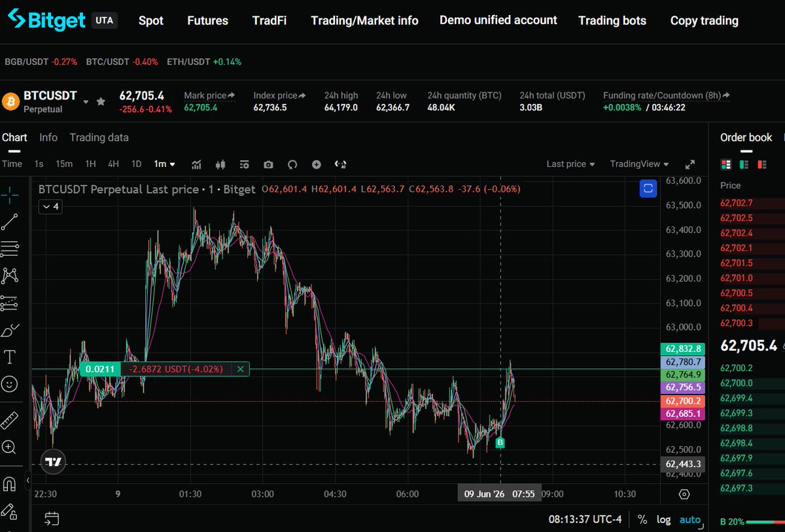Toggle log scale on price axis
The image size is (785, 532).
coord(663,520)
